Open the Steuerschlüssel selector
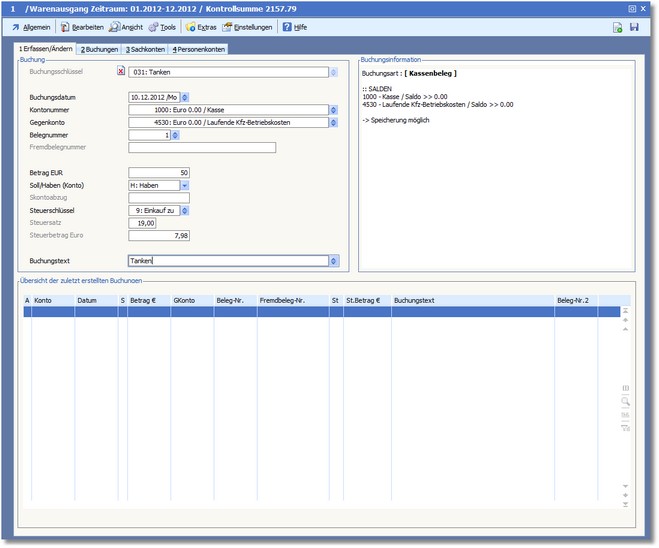 [x=184, y=211]
